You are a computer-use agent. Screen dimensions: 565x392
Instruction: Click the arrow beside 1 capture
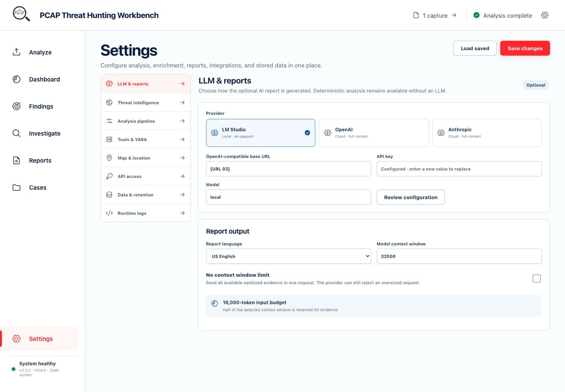coord(454,15)
